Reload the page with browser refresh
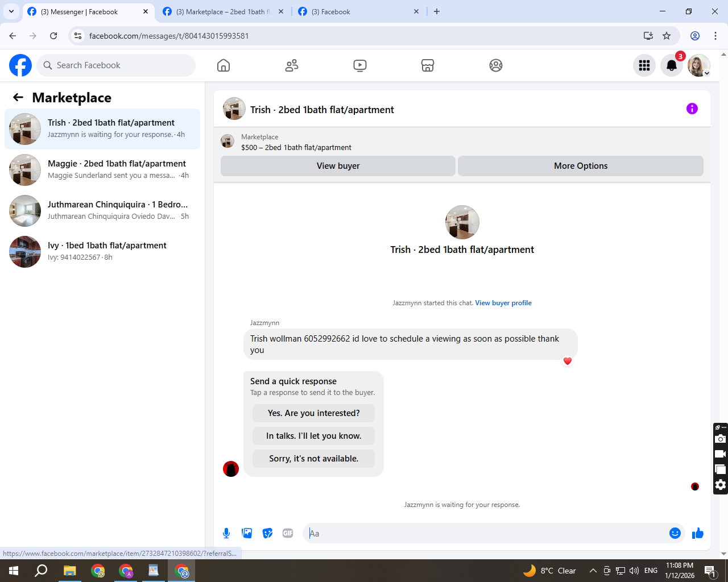 pyautogui.click(x=53, y=36)
